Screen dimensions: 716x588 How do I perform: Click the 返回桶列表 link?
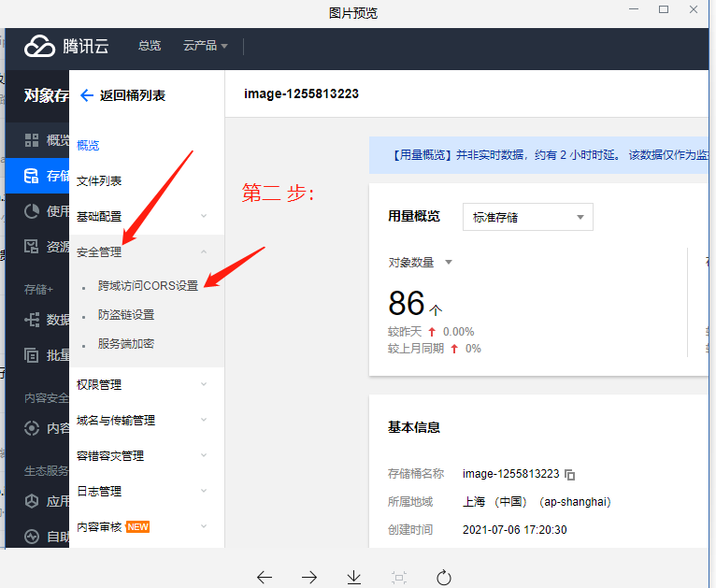click(x=133, y=95)
